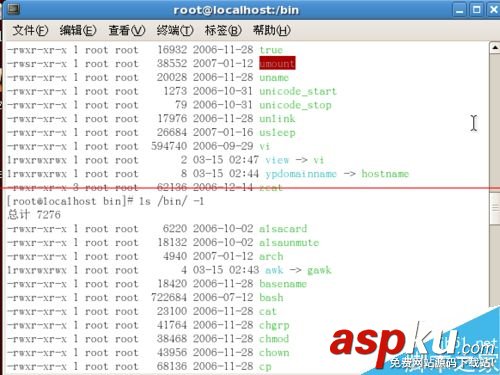Click the 总计 7276 line
The height and width of the screenshot is (375, 500).
(34, 215)
